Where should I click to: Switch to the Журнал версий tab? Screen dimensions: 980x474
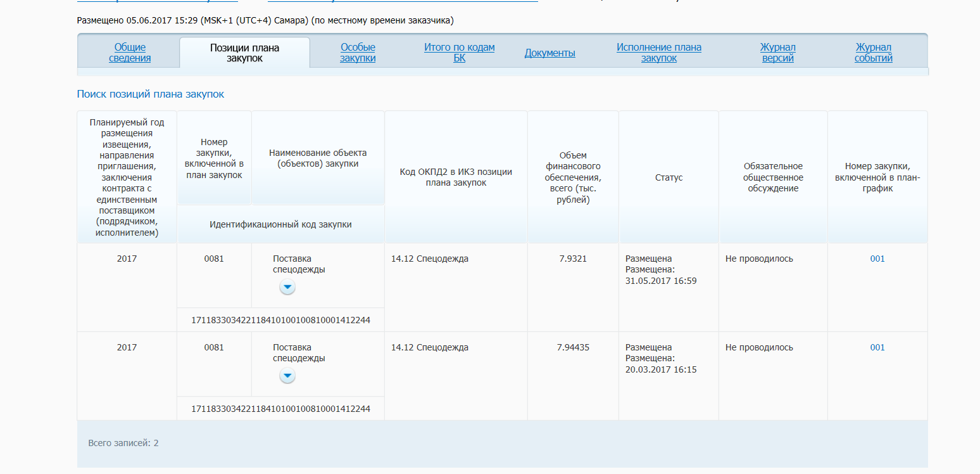click(x=777, y=53)
